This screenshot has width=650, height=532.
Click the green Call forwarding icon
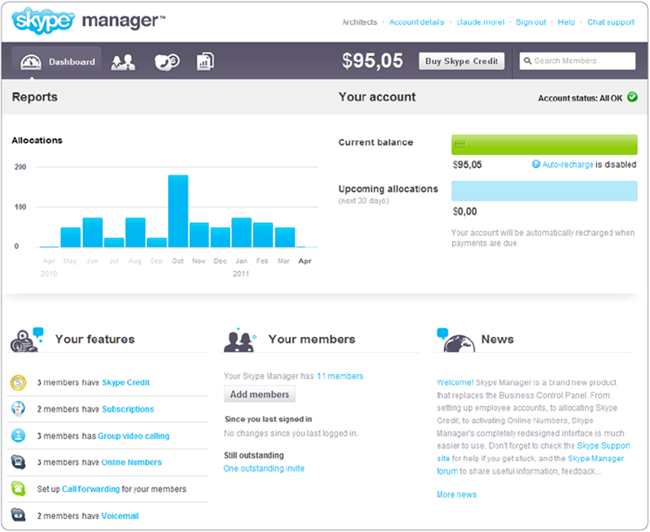tap(18, 488)
